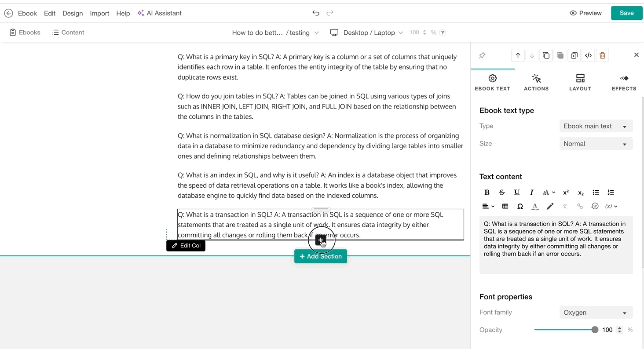Open the Ebook menu
Viewport: 644px width, 349px height.
[27, 13]
